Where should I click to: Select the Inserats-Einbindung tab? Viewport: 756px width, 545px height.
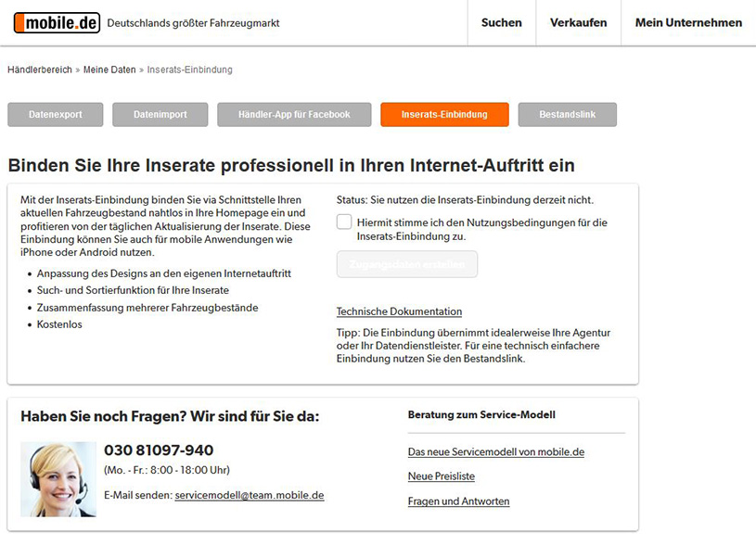[444, 115]
